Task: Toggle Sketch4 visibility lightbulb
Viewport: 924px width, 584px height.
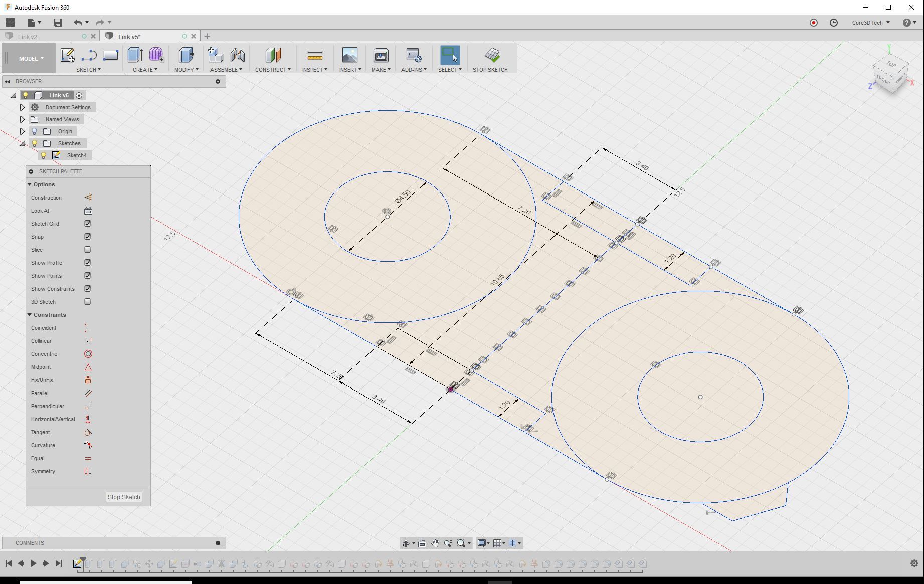Action: (44, 155)
